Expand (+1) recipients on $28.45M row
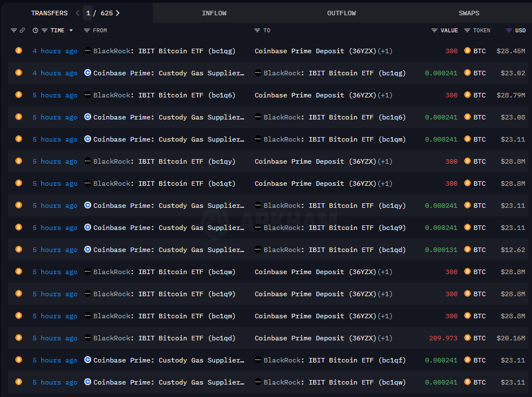The height and width of the screenshot is (397, 532). [385, 51]
